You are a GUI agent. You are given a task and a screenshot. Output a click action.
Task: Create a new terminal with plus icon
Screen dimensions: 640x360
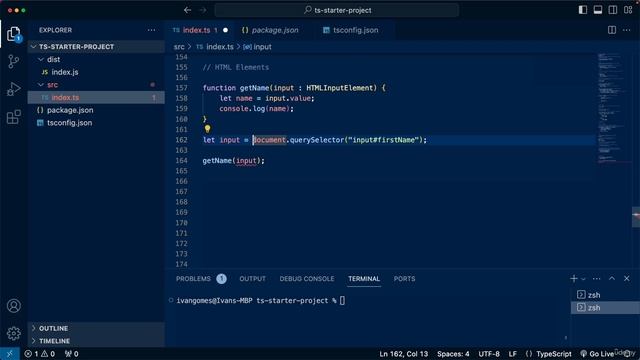click(x=573, y=279)
